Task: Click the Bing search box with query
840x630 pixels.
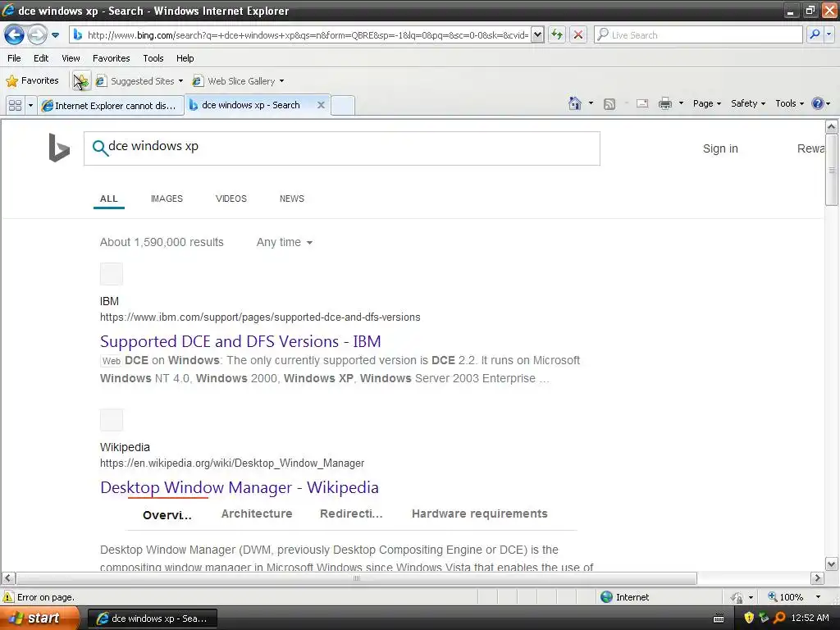Action: click(342, 148)
